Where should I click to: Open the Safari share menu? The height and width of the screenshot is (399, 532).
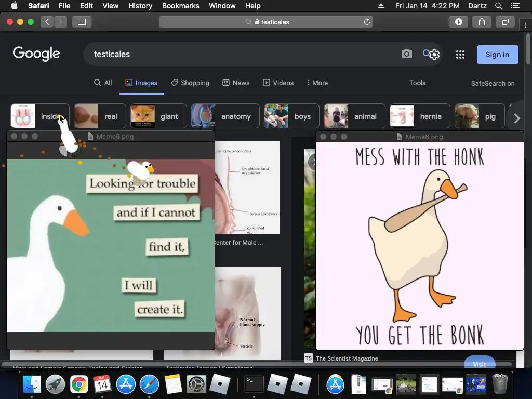pyautogui.click(x=482, y=22)
